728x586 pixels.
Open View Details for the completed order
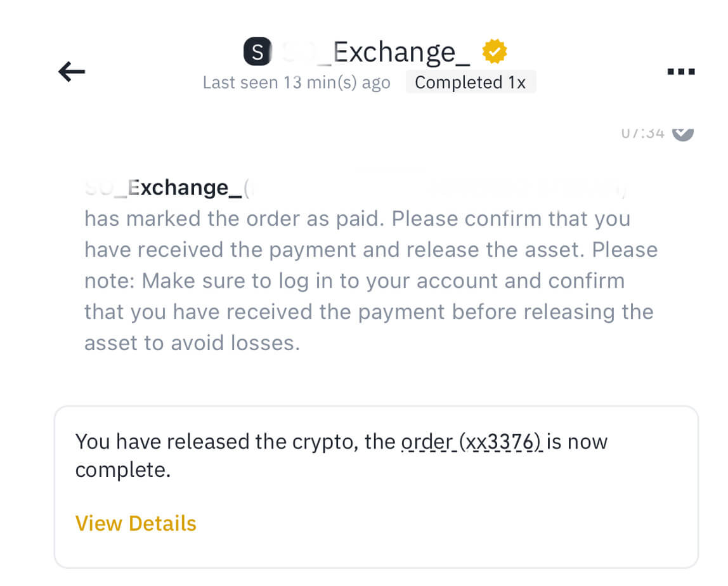tap(136, 523)
